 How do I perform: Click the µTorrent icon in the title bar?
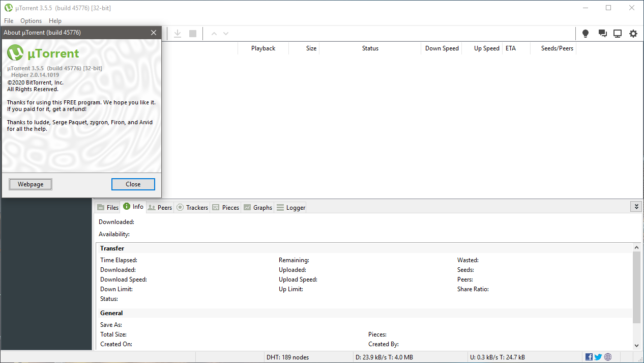coord(8,8)
